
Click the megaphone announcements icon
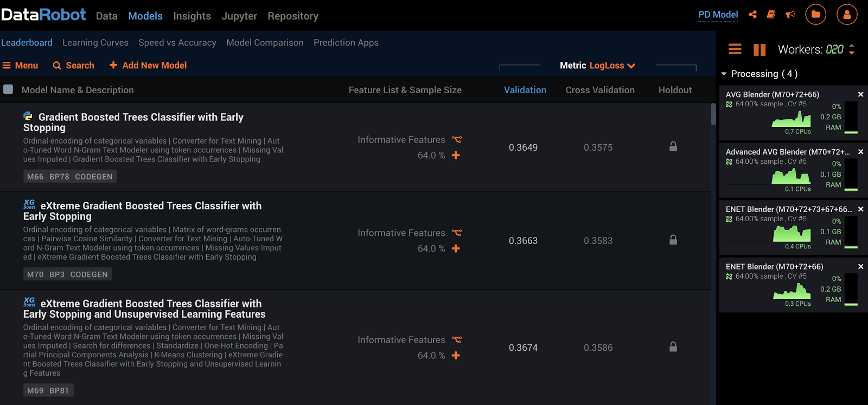click(x=790, y=15)
